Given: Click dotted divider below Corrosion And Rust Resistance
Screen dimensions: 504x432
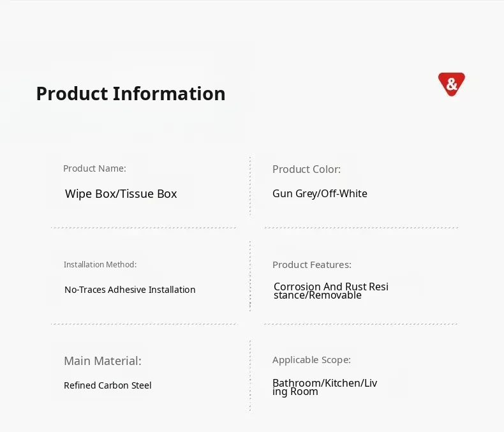Looking at the screenshot, I should click(x=361, y=324).
